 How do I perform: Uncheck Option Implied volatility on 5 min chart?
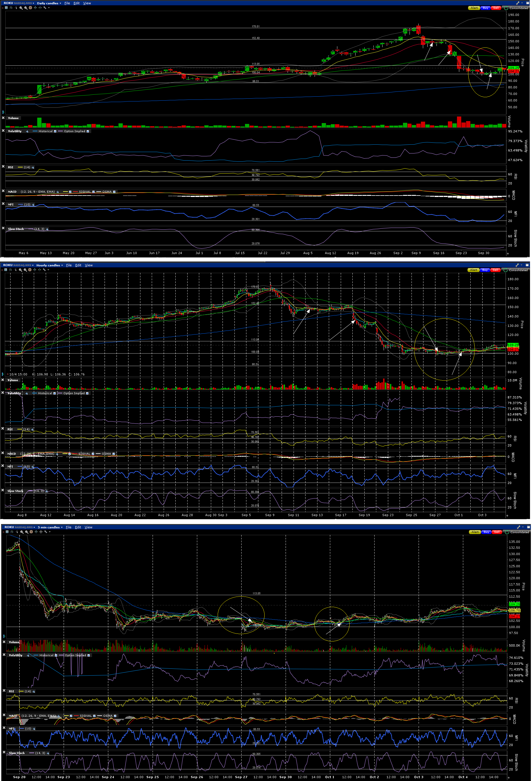pos(89,656)
